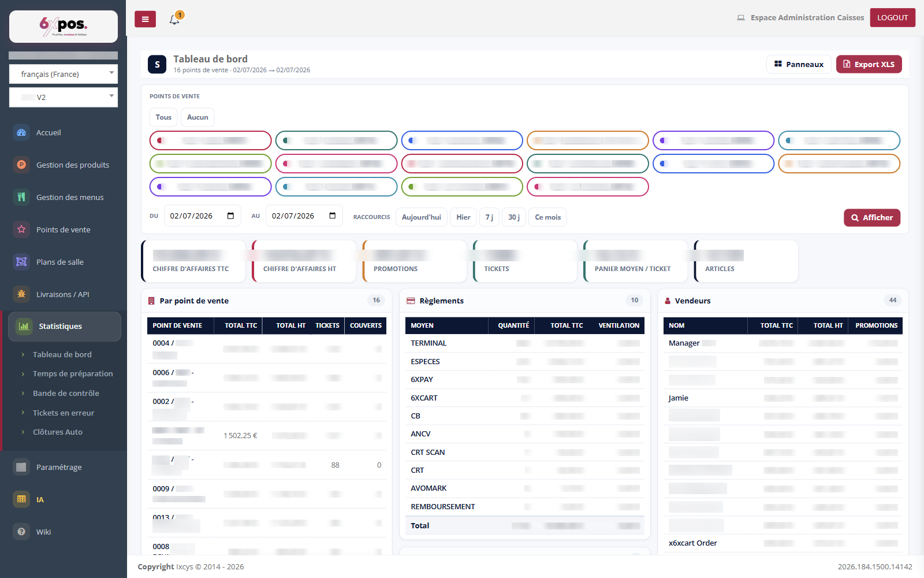Toggle the first teal point de vente pill
Screen dimensions: 924x578
336,140
